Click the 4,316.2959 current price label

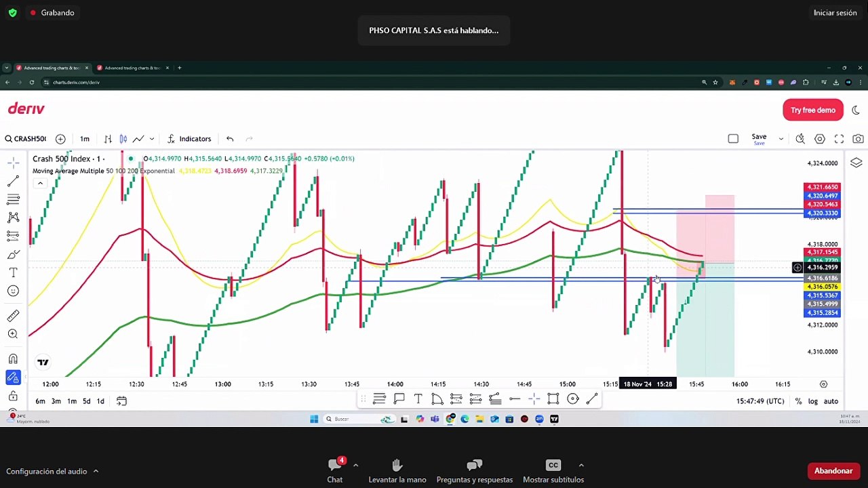pyautogui.click(x=822, y=268)
